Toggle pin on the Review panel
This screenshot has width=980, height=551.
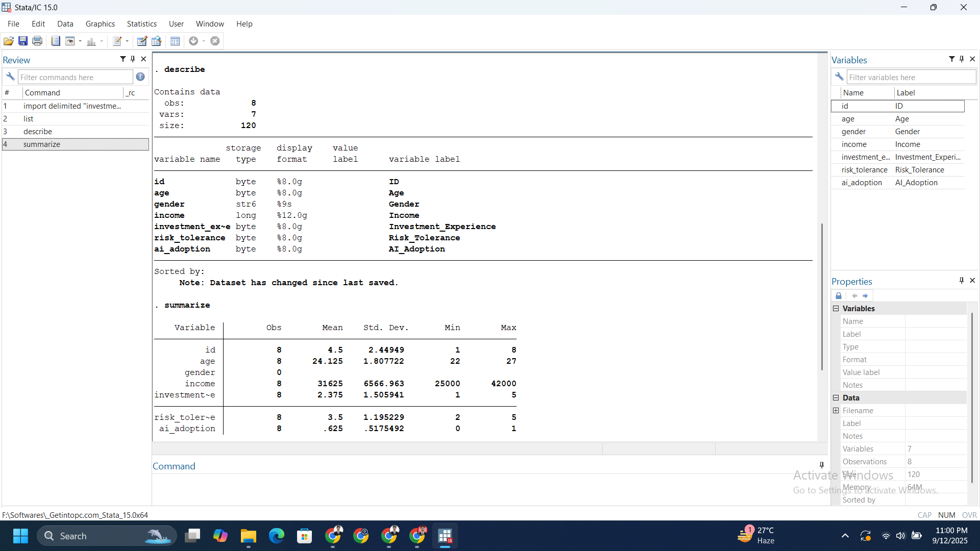(x=133, y=59)
